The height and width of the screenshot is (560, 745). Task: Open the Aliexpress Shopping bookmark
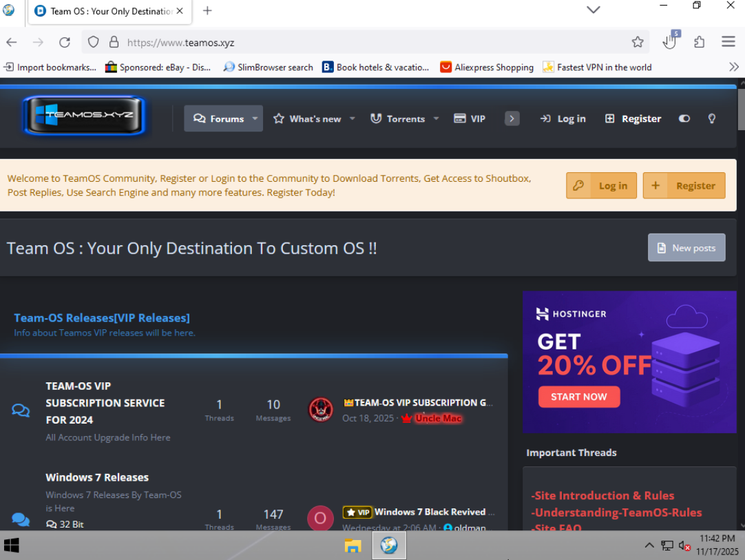coord(487,67)
